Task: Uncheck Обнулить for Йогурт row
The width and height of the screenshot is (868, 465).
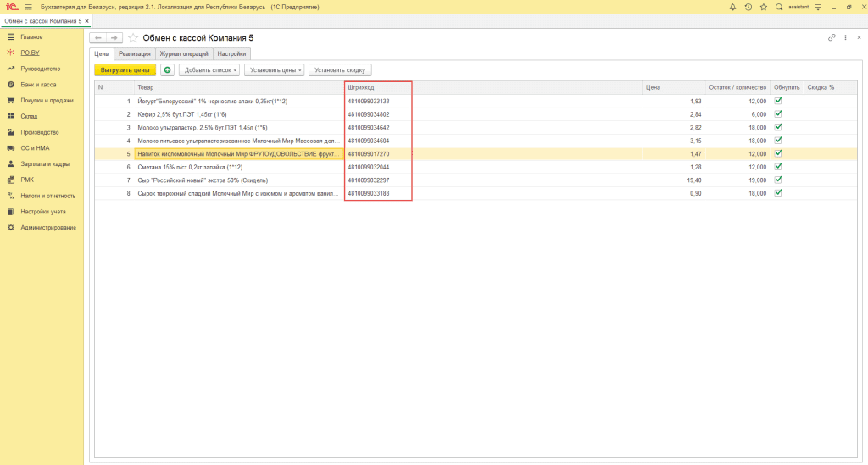Action: point(778,101)
